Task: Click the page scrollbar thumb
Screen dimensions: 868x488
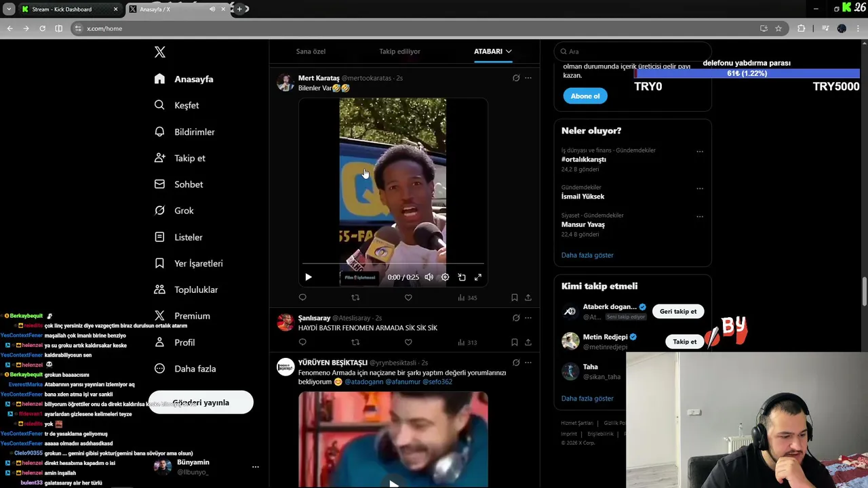Action: [864, 291]
